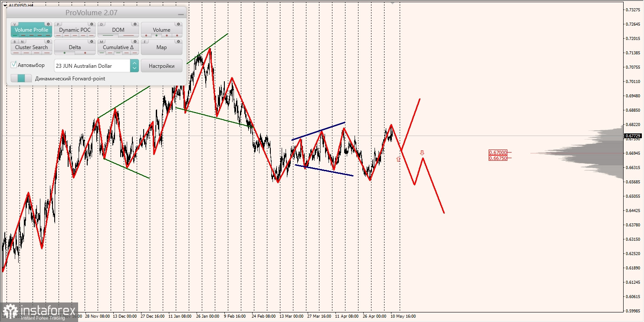Click the 28 Nov 08:00 time axis label

coord(98,316)
